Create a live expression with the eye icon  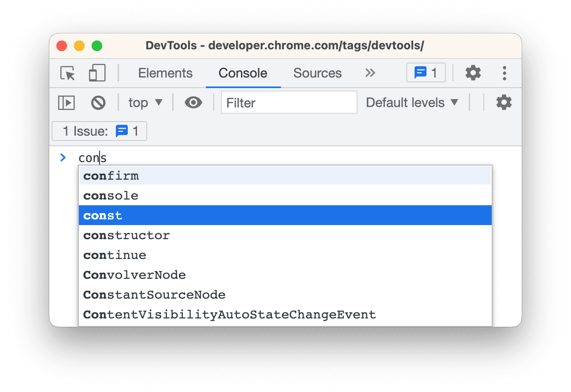[x=193, y=102]
